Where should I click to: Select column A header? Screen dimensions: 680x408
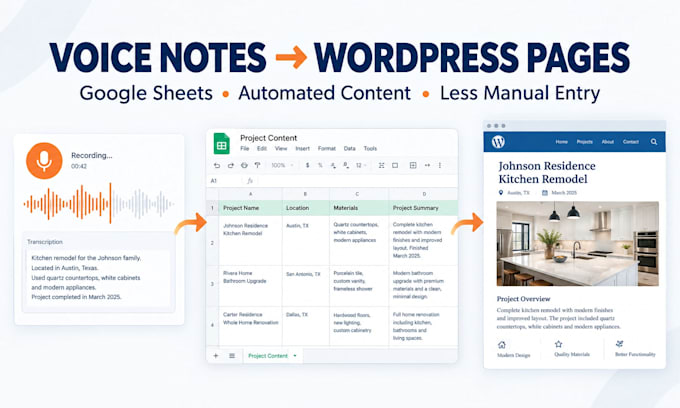coord(250,194)
